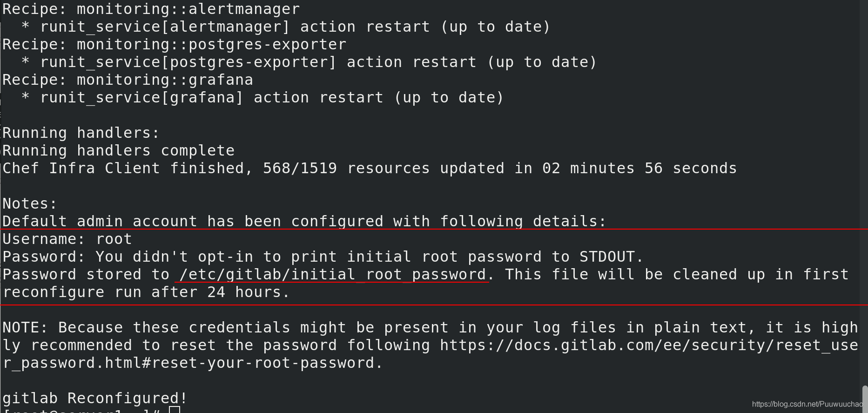Screen dimensions: 868x413
Task: Click the 'NOTE: Because these credentials' line
Action: coord(430,328)
